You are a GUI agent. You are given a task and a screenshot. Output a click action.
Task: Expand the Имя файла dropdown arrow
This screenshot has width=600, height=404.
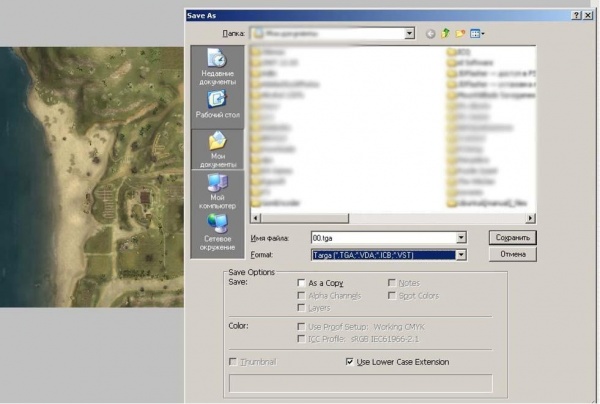(461, 238)
